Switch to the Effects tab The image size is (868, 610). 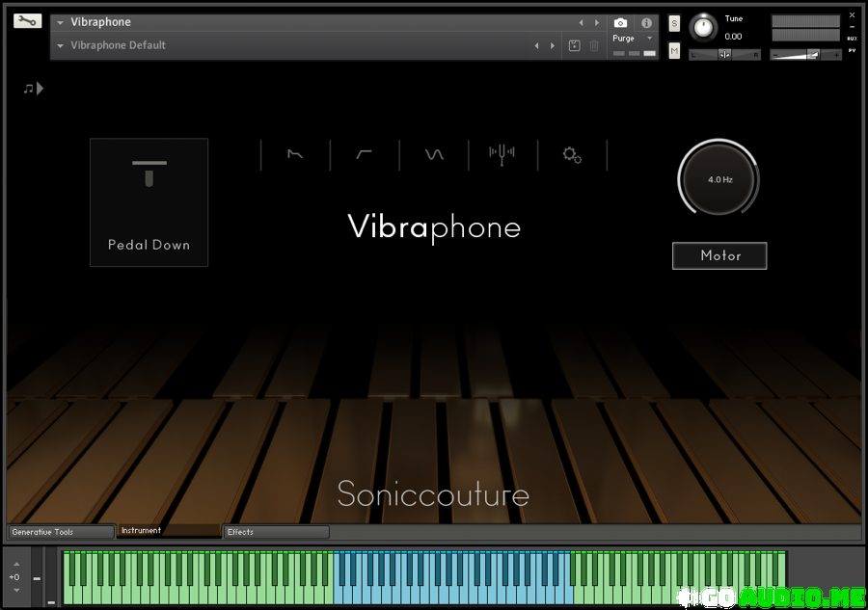point(276,532)
